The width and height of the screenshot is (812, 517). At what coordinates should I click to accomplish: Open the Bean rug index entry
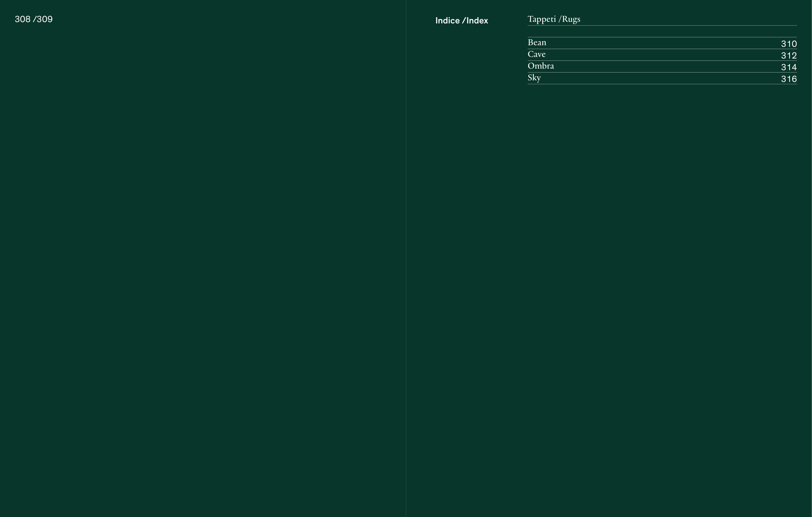click(x=537, y=43)
